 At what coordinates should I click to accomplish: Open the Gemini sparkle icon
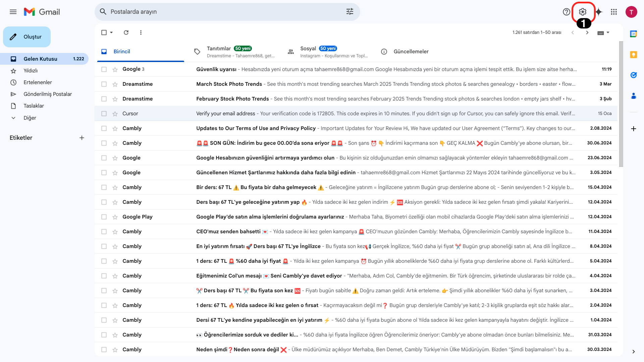click(x=599, y=12)
